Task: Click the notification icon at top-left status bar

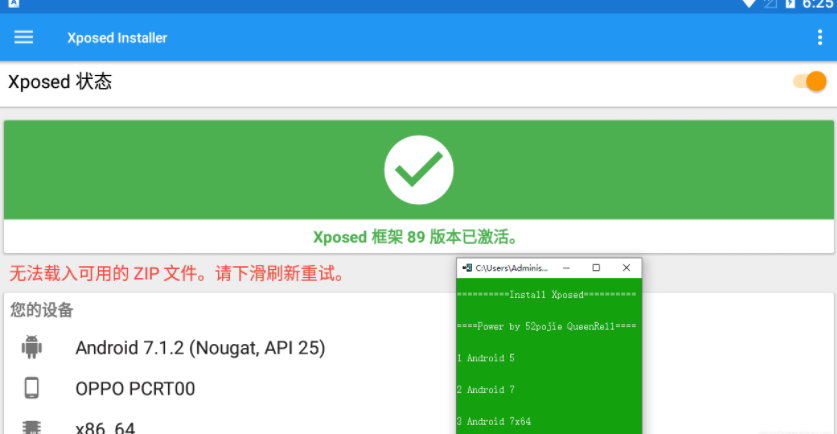Action: pyautogui.click(x=13, y=3)
